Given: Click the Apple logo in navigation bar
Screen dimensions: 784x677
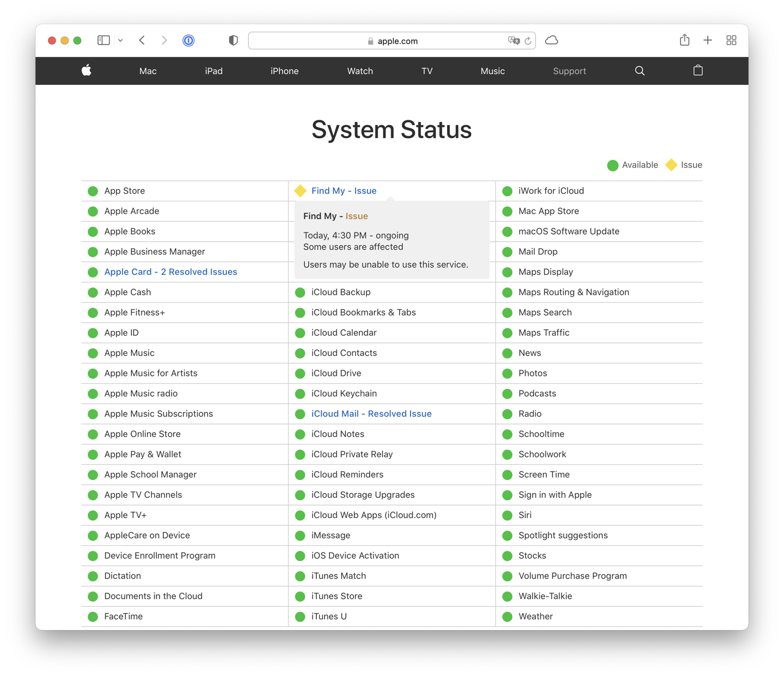Looking at the screenshot, I should [x=87, y=70].
